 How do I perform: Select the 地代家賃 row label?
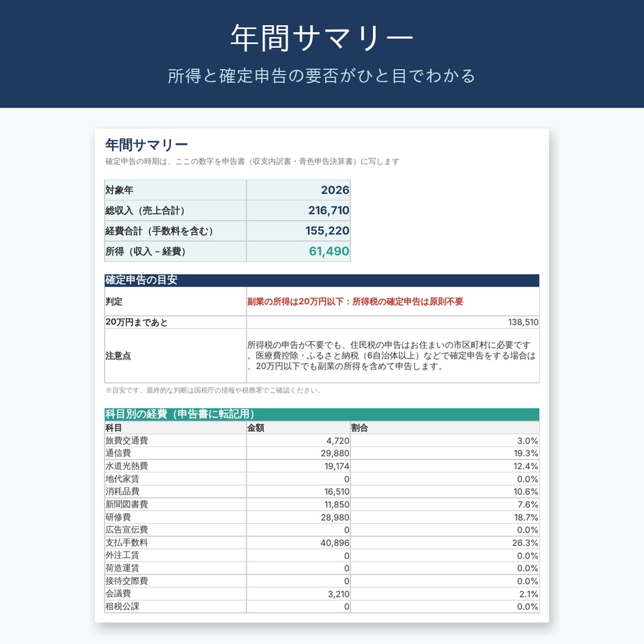pos(123,479)
